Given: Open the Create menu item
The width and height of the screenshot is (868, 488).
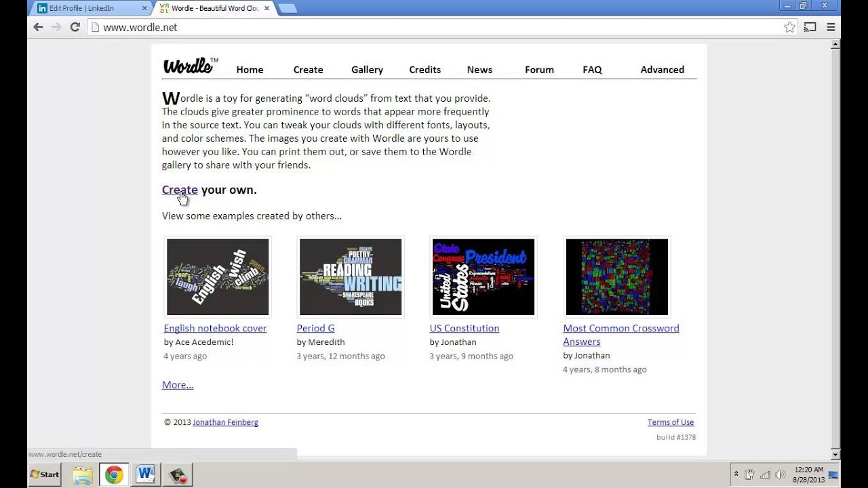Looking at the screenshot, I should (x=308, y=70).
